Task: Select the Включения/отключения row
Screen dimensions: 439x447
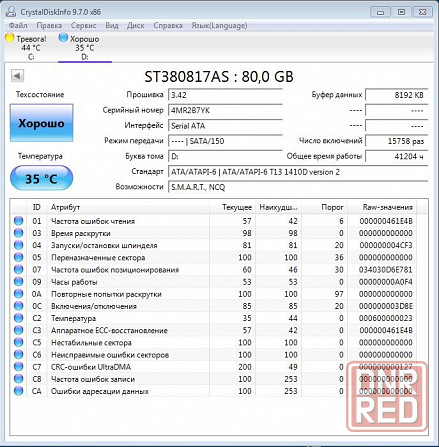Action: click(214, 306)
